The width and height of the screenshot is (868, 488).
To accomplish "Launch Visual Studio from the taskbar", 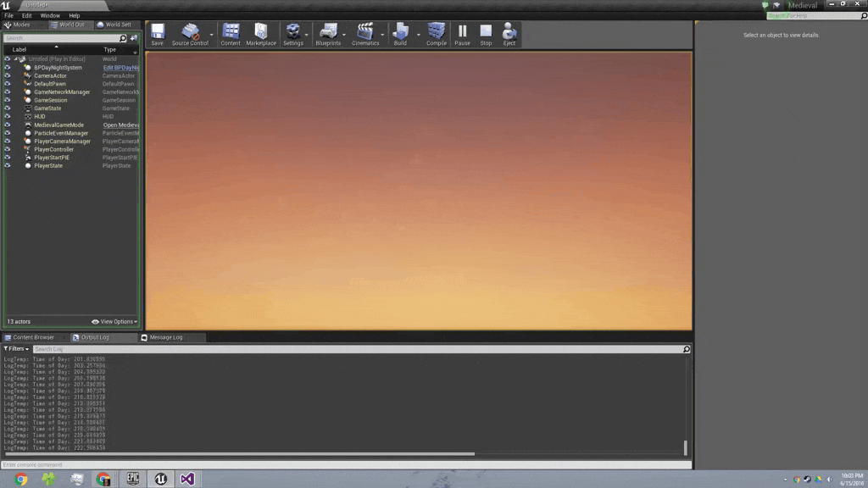I will 186,479.
